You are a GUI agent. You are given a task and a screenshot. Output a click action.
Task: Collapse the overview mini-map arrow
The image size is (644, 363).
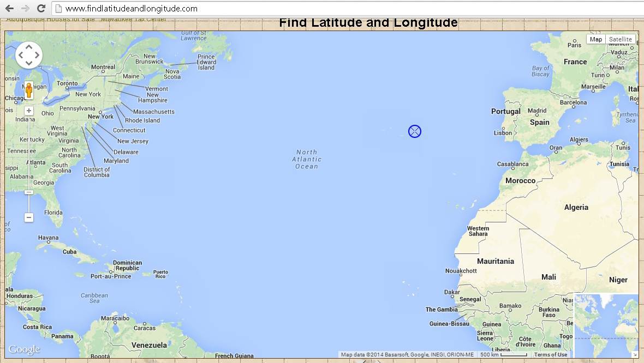635,354
